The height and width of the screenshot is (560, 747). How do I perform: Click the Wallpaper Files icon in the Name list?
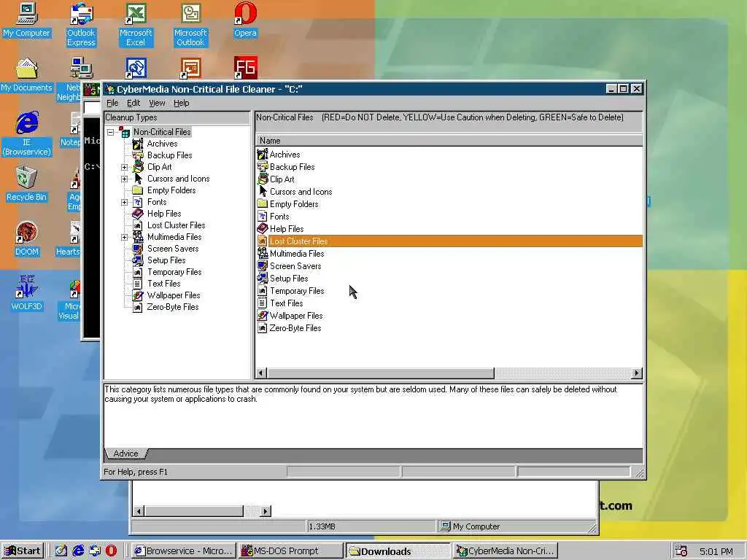pyautogui.click(x=263, y=315)
